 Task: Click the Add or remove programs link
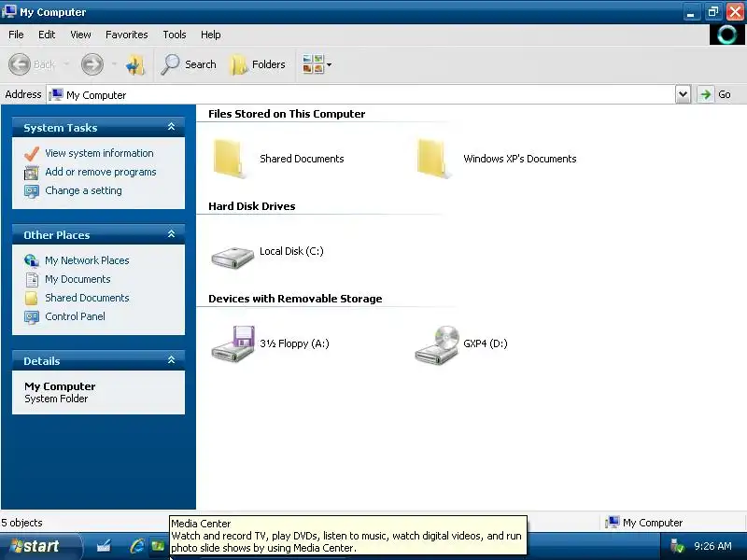click(x=101, y=172)
